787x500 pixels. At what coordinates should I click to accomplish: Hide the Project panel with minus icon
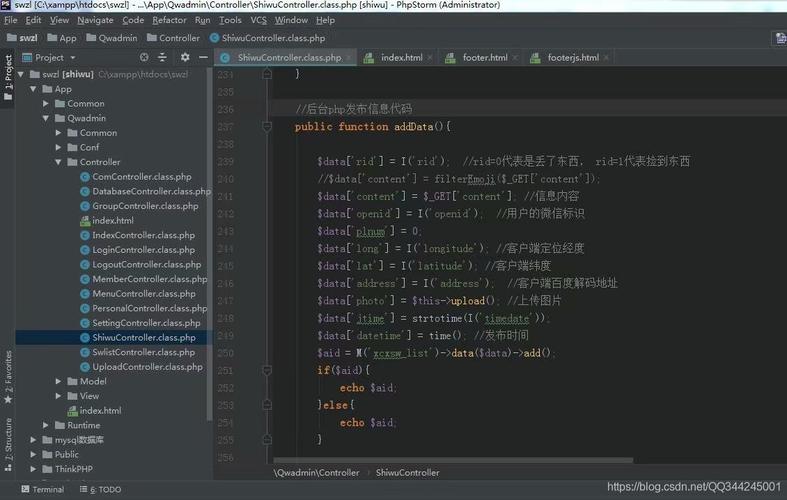pyautogui.click(x=203, y=57)
